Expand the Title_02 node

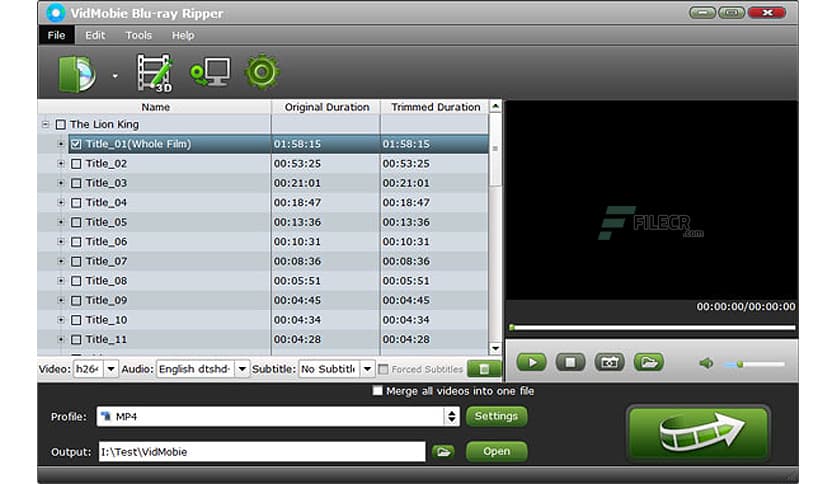(x=61, y=164)
